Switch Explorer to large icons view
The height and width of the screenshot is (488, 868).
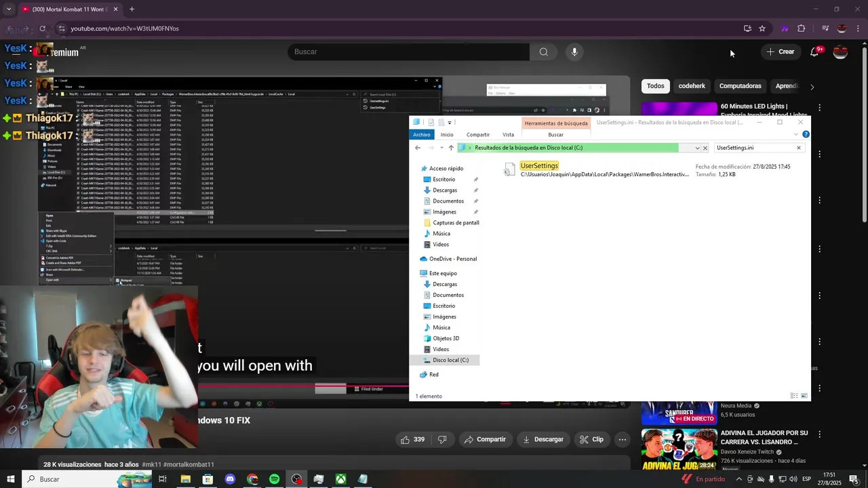(x=804, y=396)
